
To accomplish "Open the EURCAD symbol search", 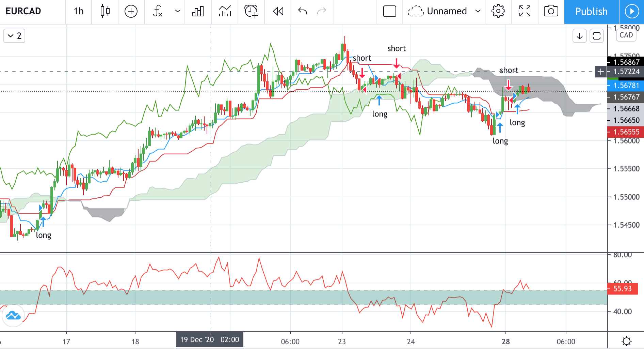I will click(23, 11).
